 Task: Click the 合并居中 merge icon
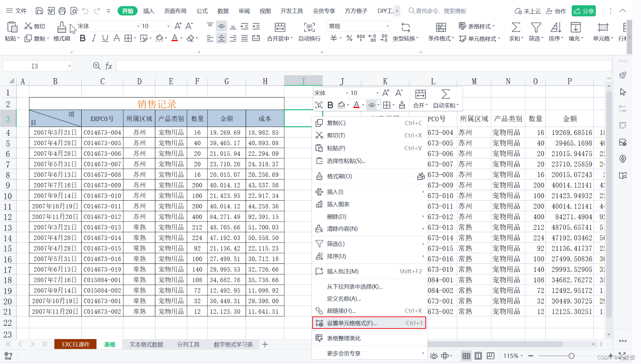[x=280, y=27]
